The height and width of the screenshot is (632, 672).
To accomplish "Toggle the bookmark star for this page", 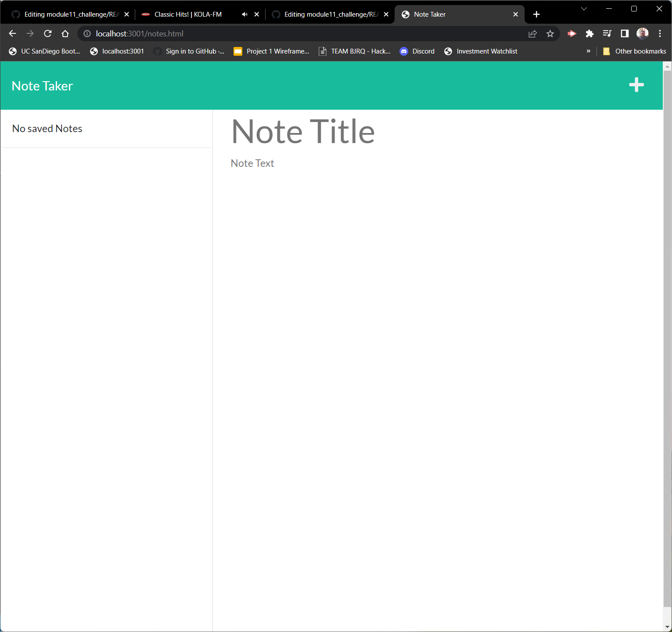I will (550, 33).
